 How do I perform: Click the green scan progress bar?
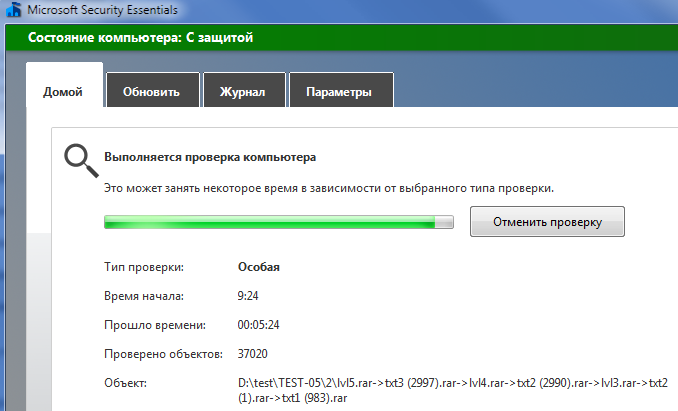(279, 222)
